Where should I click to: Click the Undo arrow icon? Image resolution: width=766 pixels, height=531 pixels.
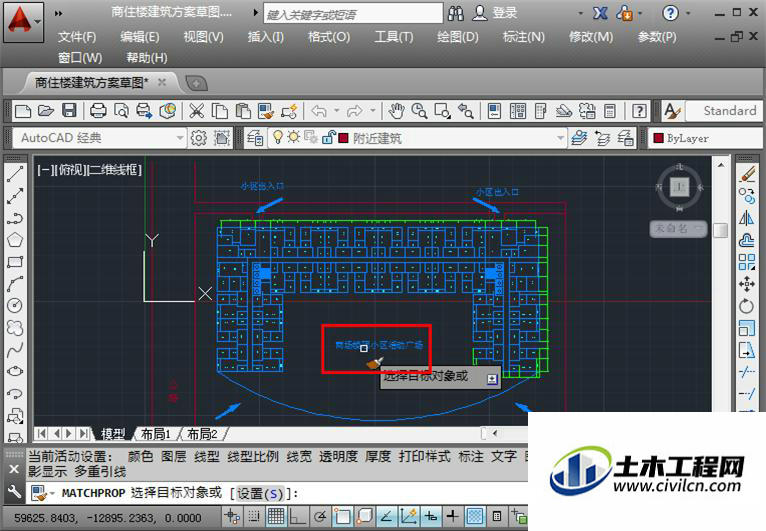point(319,111)
